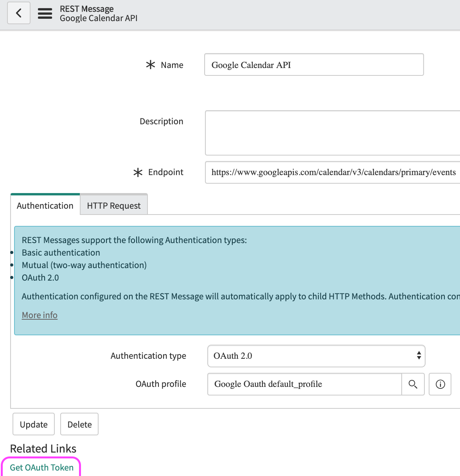Click the 'Related Links' heading
Viewport: 460px width, 476px height.
[x=43, y=449]
